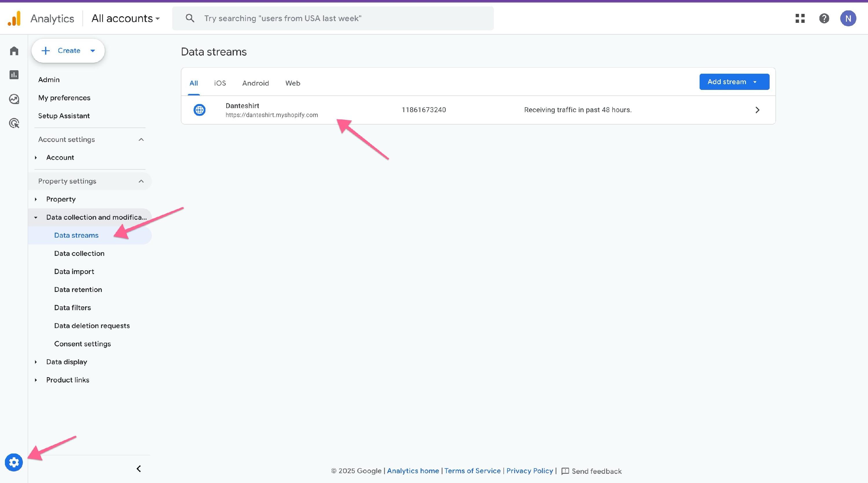Open the Home icon in sidebar
Screen dimensions: 868x483
[x=14, y=51]
